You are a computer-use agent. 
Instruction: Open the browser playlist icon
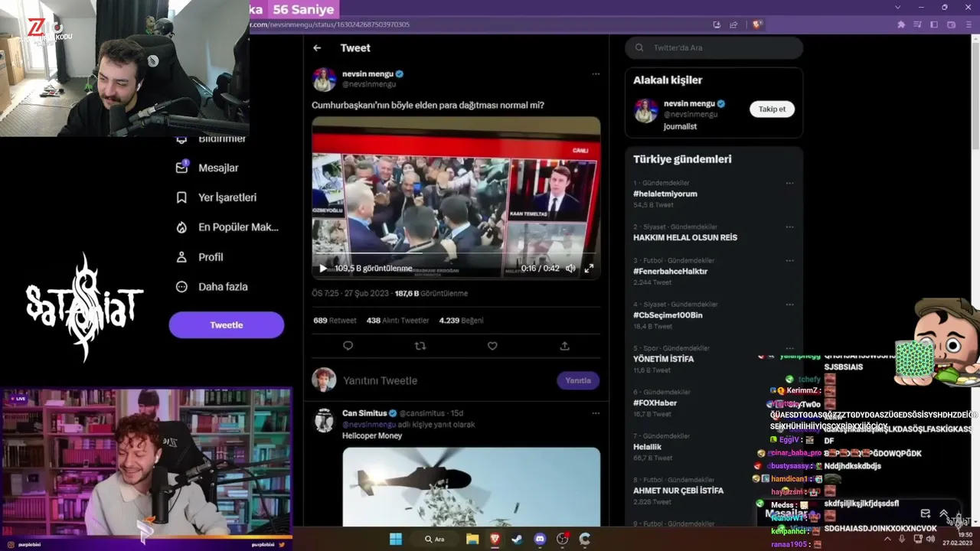pyautogui.click(x=917, y=24)
